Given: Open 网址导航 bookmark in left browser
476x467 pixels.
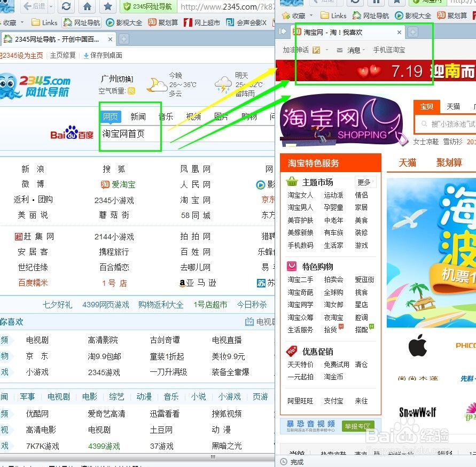Looking at the screenshot, I should [81, 23].
